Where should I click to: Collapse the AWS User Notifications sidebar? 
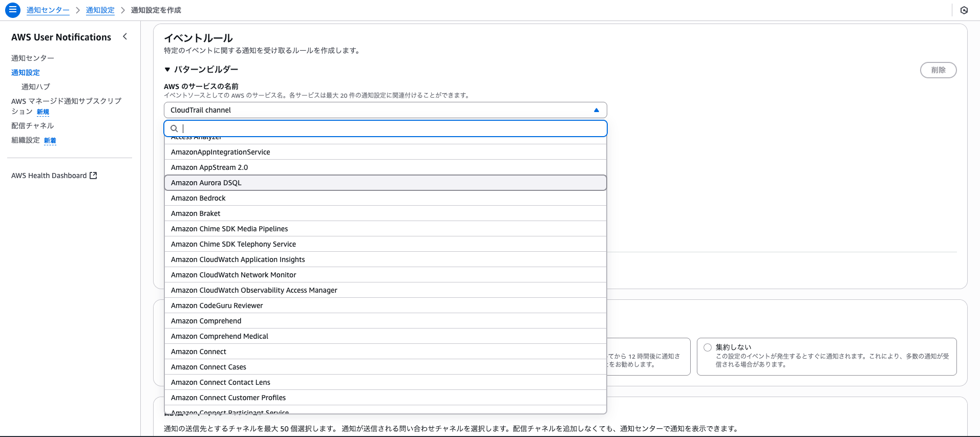pos(125,37)
